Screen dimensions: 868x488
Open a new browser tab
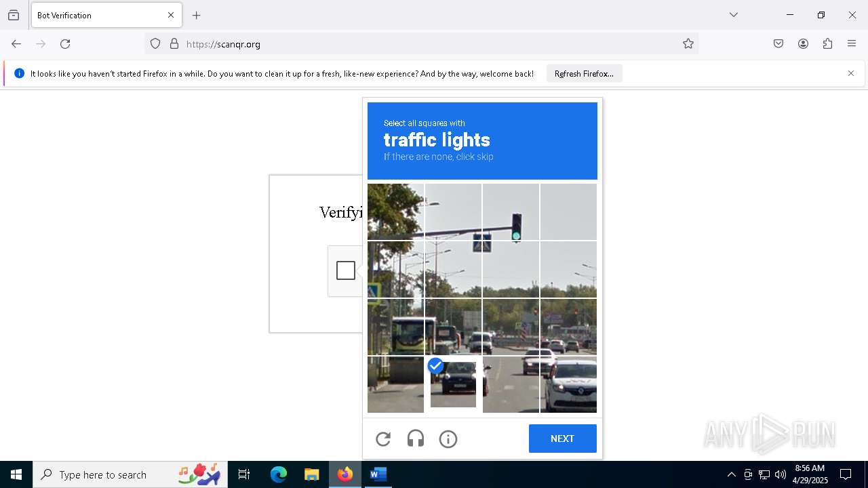(x=197, y=15)
